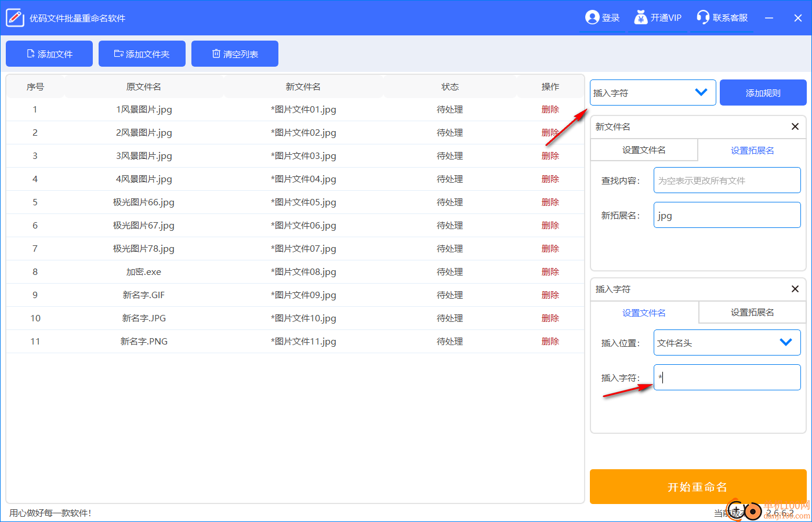Image resolution: width=812 pixels, height=522 pixels.
Task: Click the app logo pencil icon
Action: (x=15, y=18)
